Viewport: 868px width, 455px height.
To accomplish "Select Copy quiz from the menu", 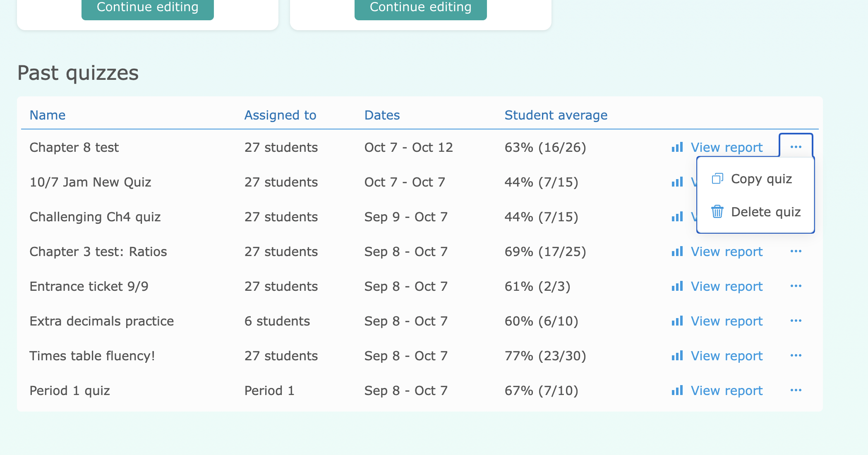I will 761,179.
